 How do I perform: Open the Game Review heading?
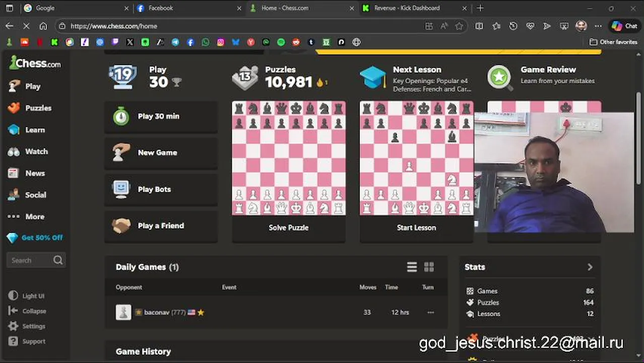point(548,70)
